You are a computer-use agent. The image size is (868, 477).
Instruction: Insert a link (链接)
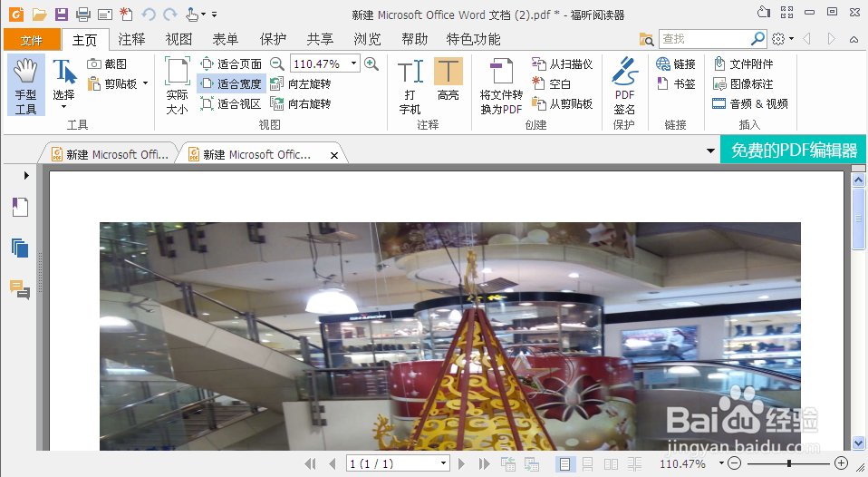675,63
